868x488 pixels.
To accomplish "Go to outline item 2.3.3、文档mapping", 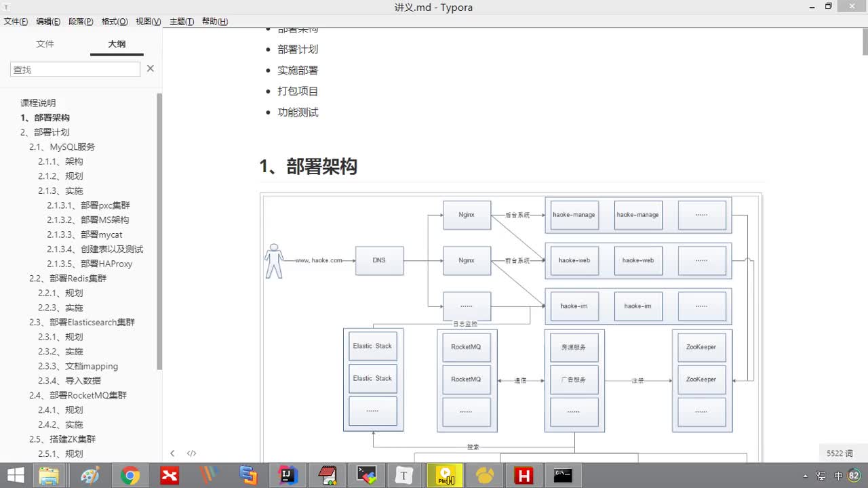I will click(78, 366).
